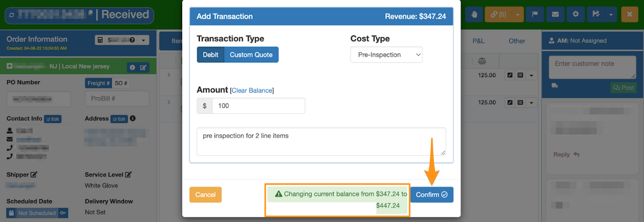Click the Service Level edit pencil icon
This screenshot has height=222, width=644.
click(x=128, y=175)
